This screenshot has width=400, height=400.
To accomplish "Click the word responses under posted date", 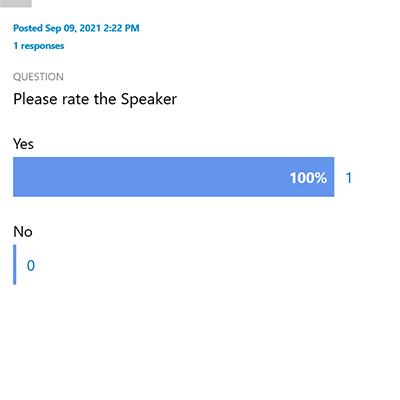I will click(x=43, y=46).
